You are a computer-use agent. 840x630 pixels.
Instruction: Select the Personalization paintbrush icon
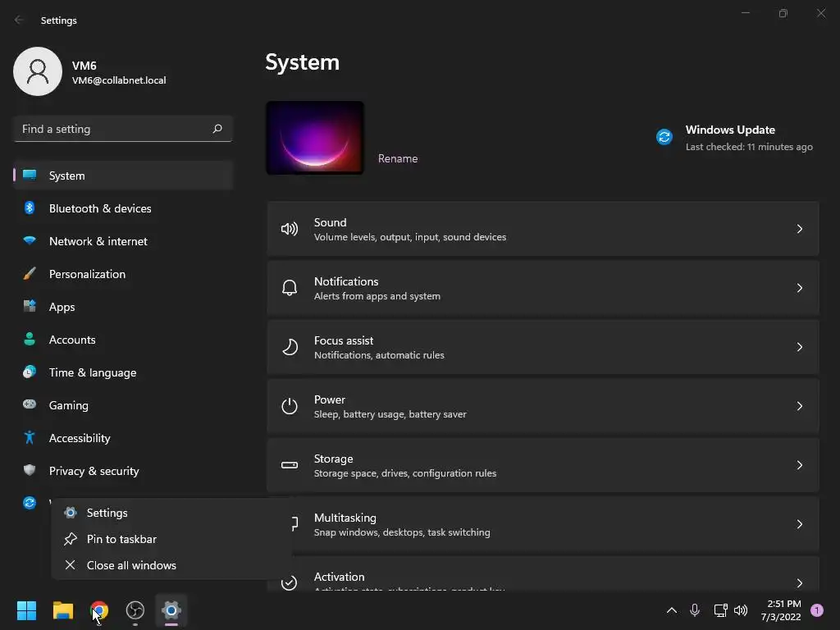[30, 274]
